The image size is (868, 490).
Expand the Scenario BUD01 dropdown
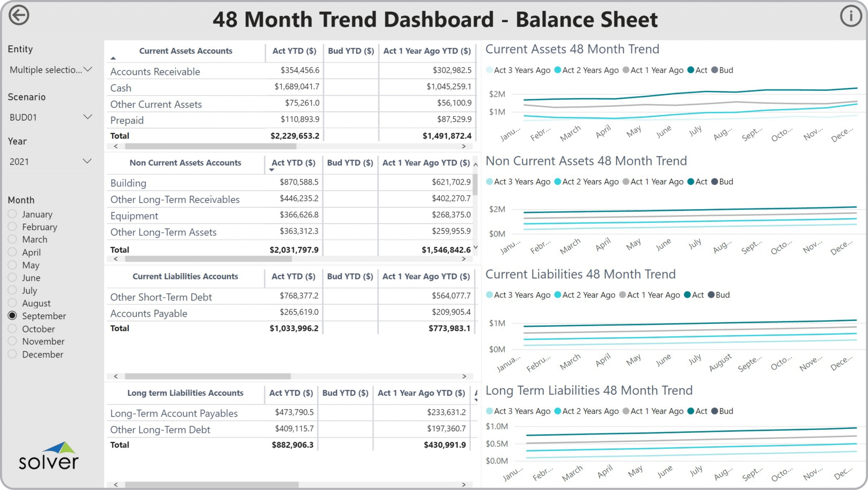click(51, 117)
